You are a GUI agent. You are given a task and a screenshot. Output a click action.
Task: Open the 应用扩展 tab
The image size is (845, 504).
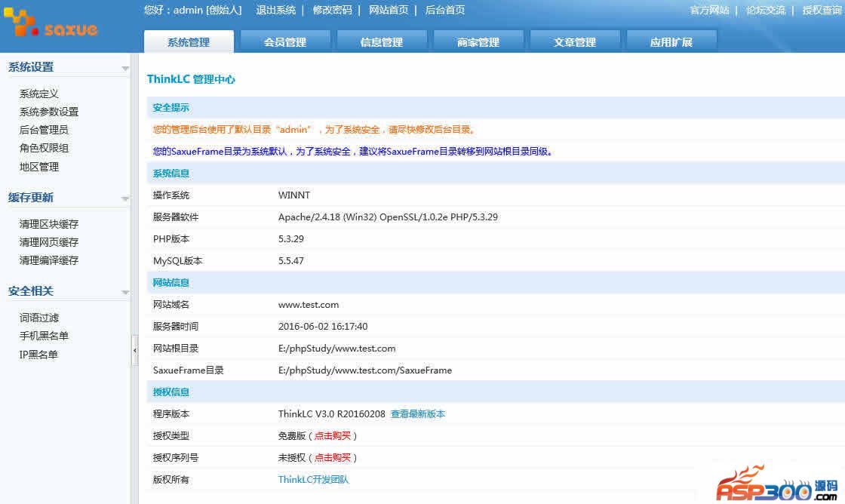coord(671,42)
